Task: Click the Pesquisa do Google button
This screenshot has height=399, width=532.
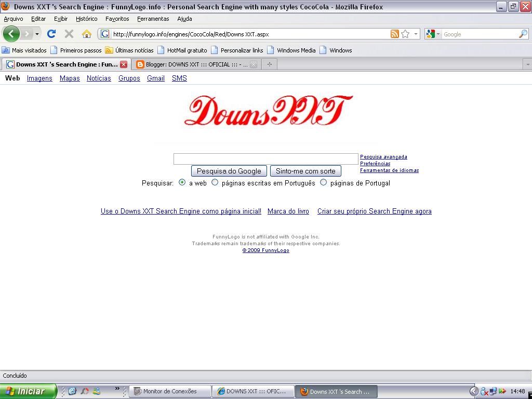Action: (x=229, y=171)
